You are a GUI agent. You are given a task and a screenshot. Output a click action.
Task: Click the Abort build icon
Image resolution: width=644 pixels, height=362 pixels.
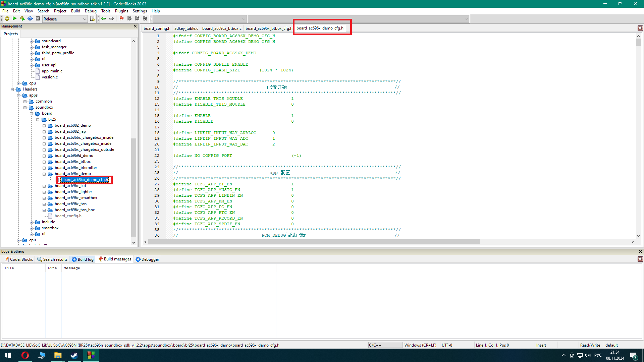[38, 19]
